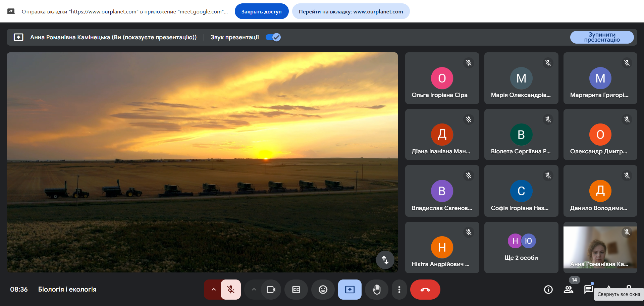Open the meeting details info icon

point(548,290)
